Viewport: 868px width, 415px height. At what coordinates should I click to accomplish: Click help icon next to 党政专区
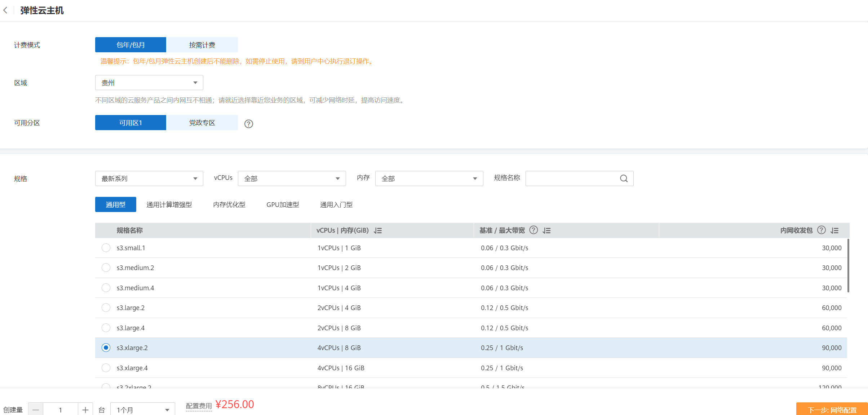[248, 124]
